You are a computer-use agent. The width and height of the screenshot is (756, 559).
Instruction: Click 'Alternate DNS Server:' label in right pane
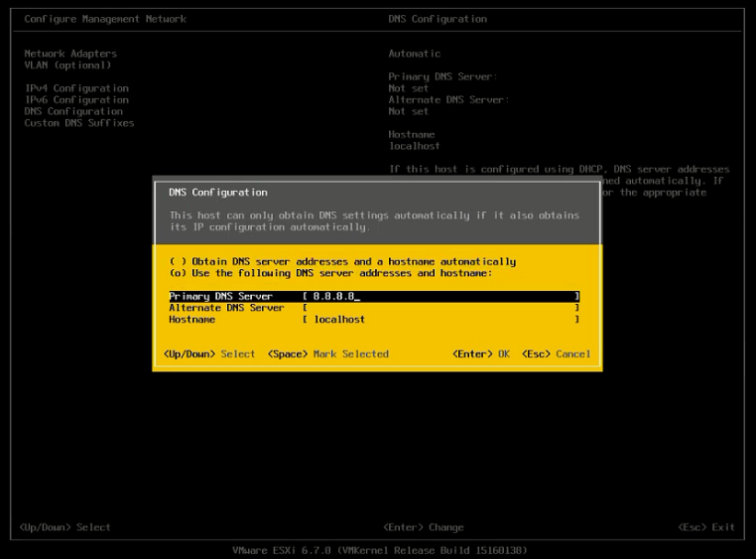[x=448, y=100]
